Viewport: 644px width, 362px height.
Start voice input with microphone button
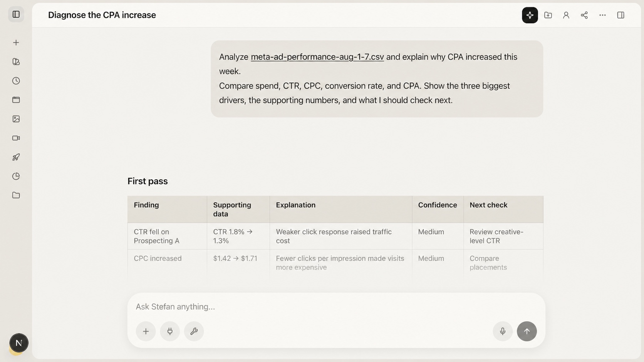[x=503, y=331]
